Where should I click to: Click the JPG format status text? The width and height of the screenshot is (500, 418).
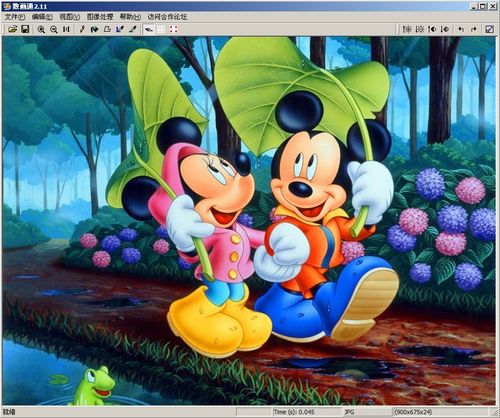click(349, 412)
